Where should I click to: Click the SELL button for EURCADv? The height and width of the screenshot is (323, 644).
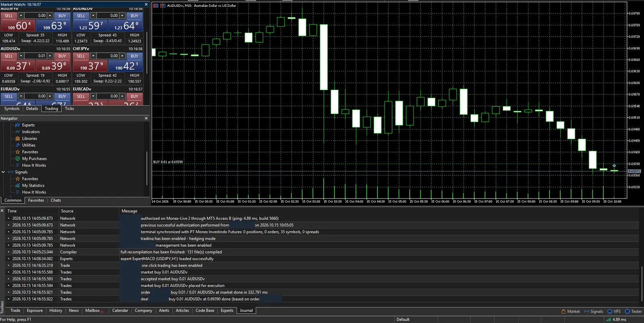coord(81,96)
